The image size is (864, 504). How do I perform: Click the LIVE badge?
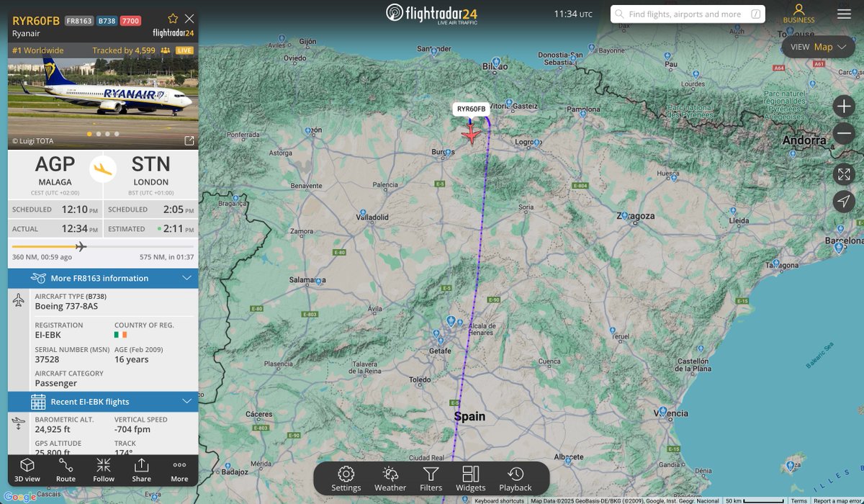pos(185,50)
